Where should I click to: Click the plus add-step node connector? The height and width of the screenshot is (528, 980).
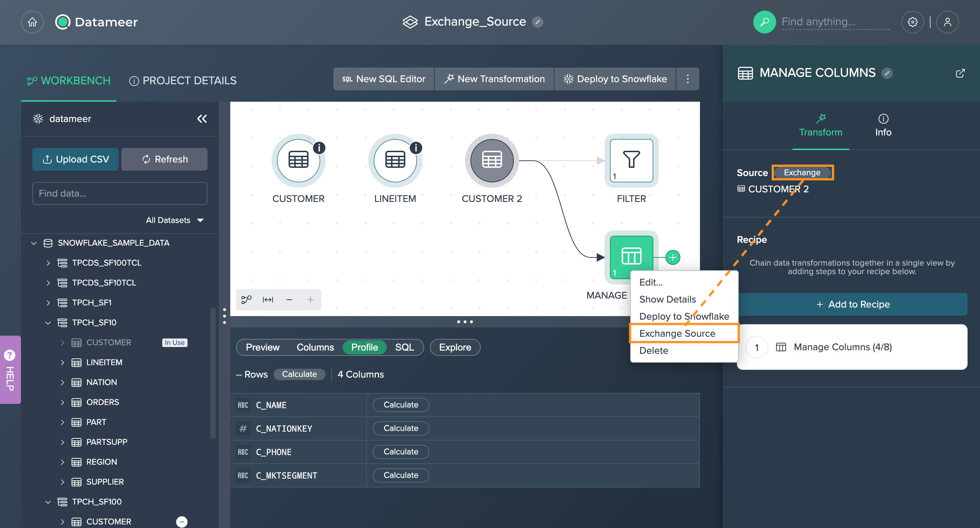coord(673,257)
